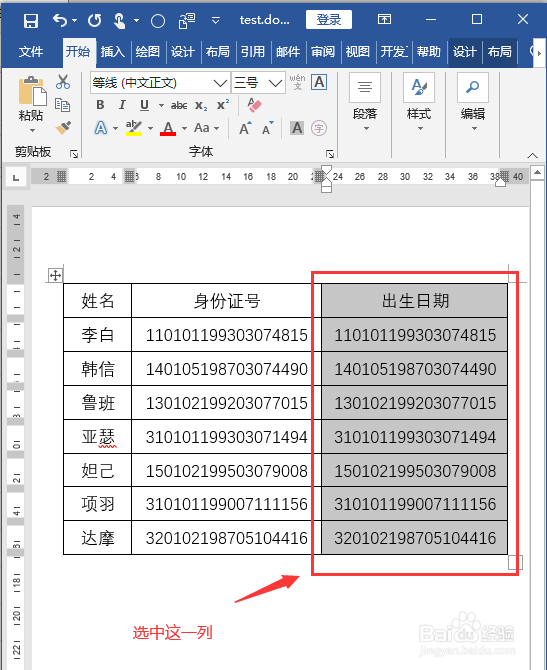This screenshot has height=670, width=547.
Task: Click Increase Font Size icon
Action: [245, 128]
